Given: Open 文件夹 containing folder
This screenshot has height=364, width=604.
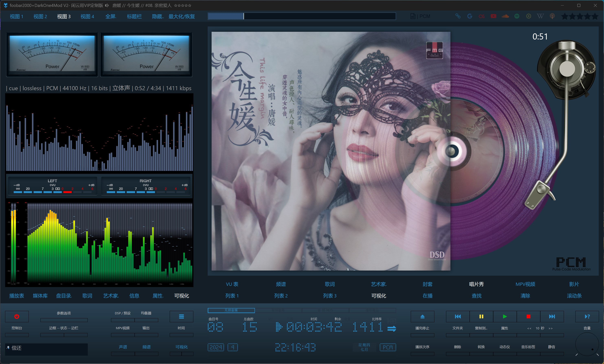Looking at the screenshot, I should [458, 328].
